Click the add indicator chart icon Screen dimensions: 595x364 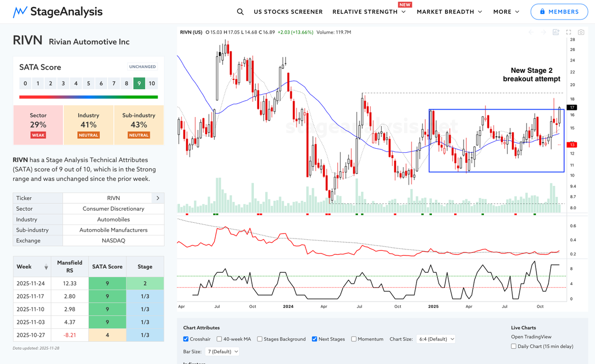pos(556,32)
